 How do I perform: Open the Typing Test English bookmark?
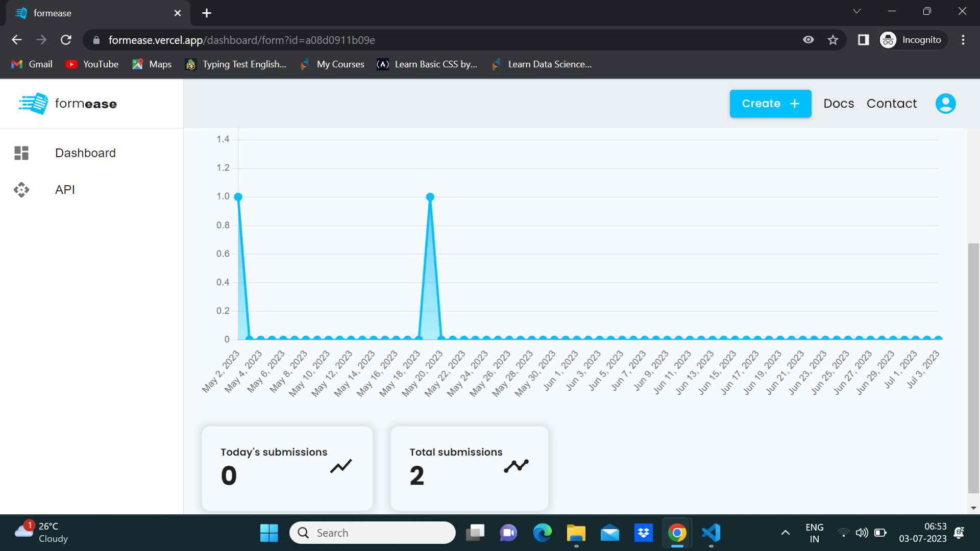click(236, 64)
